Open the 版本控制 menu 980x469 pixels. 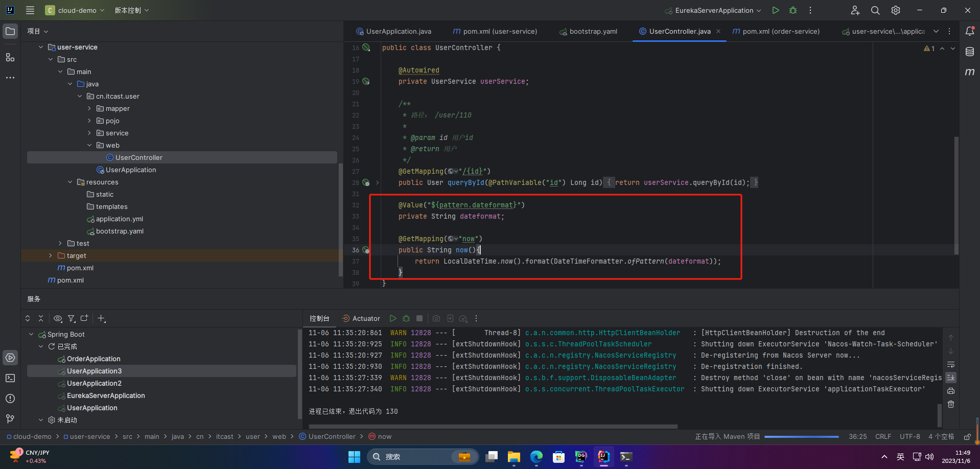pos(131,10)
